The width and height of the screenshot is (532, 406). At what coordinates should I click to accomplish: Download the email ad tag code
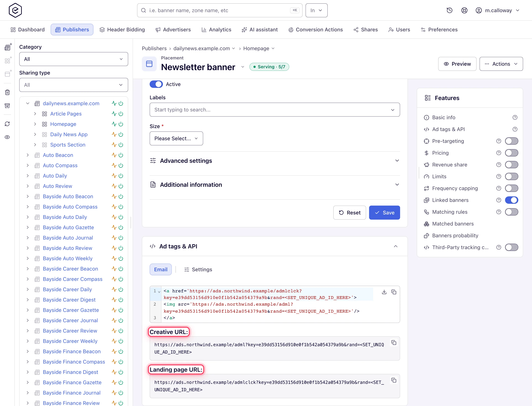click(x=384, y=292)
